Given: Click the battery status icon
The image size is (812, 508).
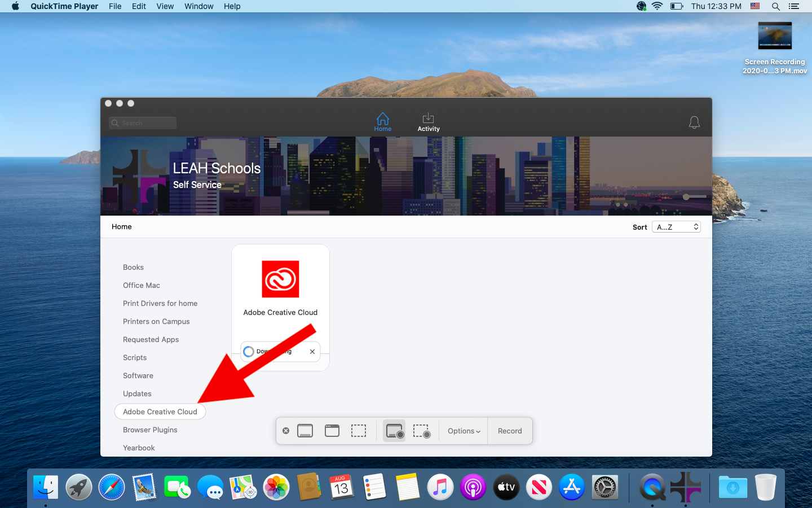Looking at the screenshot, I should point(677,6).
